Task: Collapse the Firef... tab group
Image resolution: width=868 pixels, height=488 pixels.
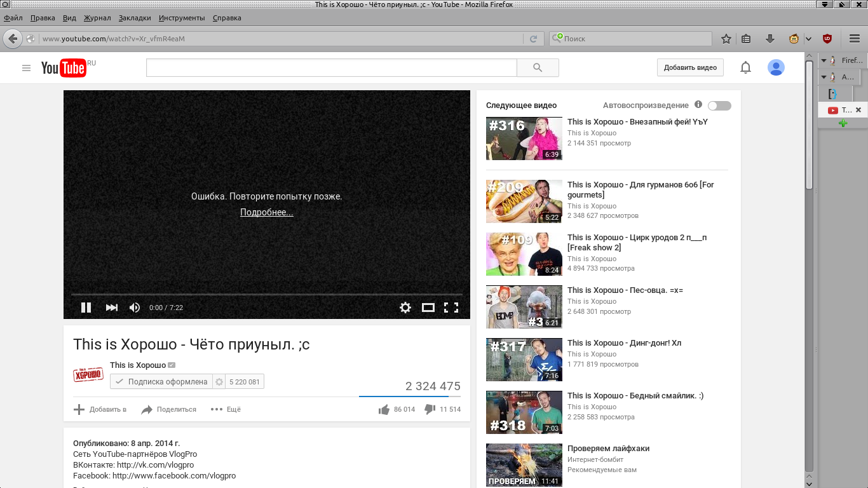Action: click(x=824, y=60)
